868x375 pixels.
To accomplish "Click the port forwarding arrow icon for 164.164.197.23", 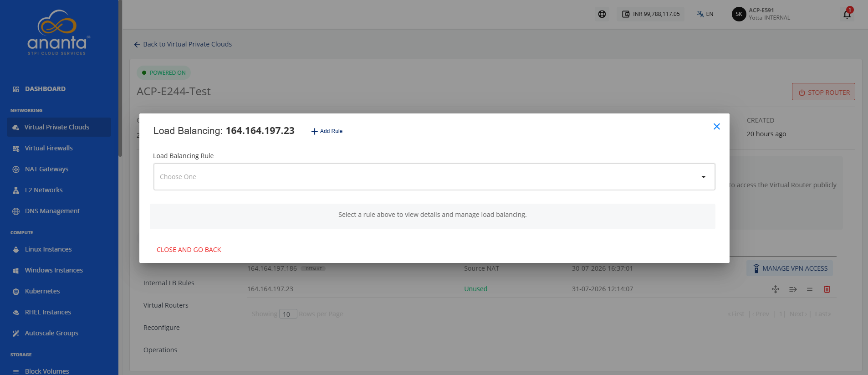I will coord(793,289).
